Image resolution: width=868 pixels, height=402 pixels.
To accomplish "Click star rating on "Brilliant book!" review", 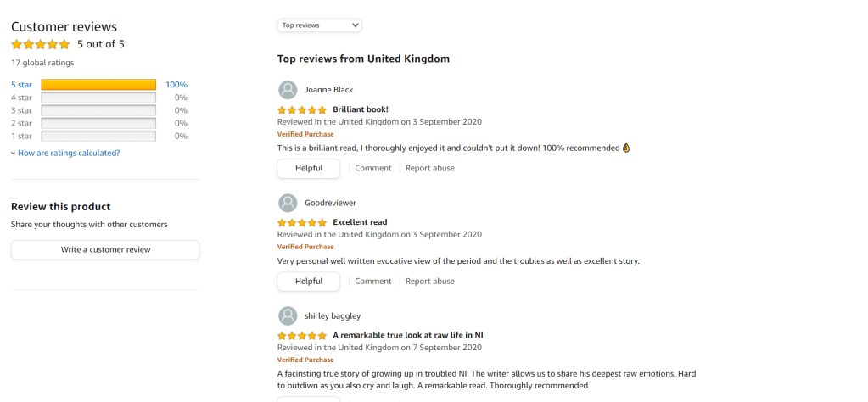I will point(302,109).
